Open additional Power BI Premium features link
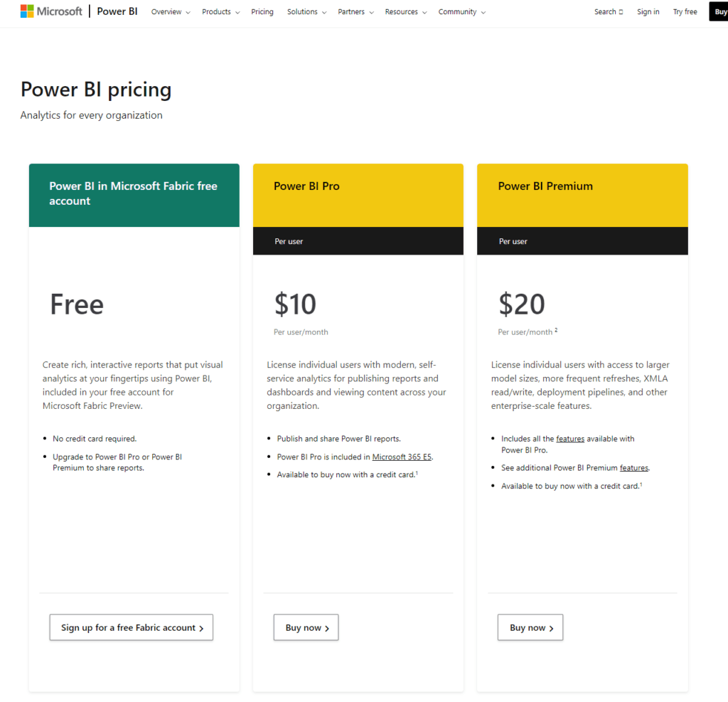Image resolution: width=728 pixels, height=702 pixels. point(634,468)
